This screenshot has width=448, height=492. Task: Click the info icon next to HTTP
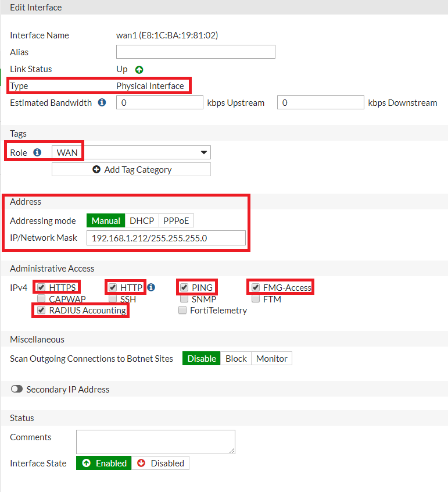coord(151,287)
